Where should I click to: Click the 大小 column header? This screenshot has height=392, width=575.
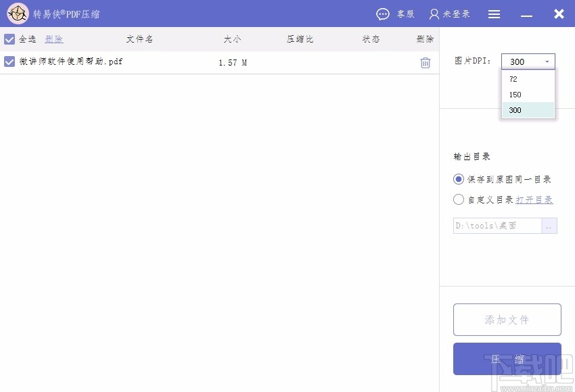tap(232, 39)
